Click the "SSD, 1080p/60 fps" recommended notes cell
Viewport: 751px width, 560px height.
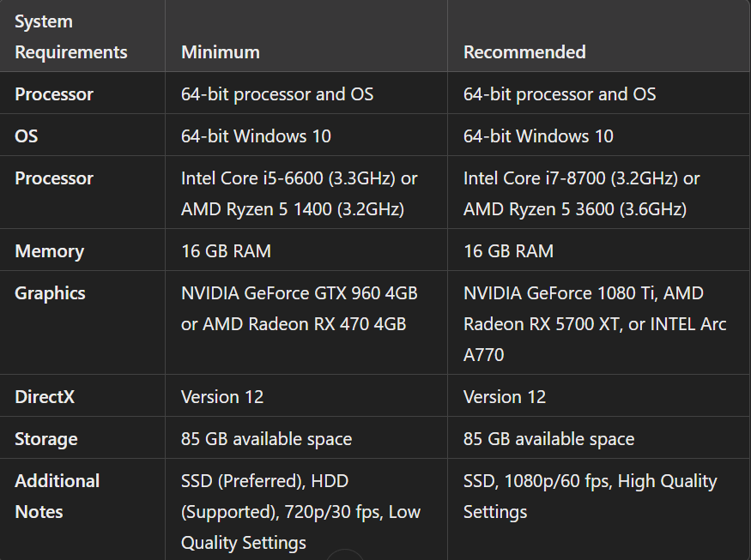(x=590, y=497)
